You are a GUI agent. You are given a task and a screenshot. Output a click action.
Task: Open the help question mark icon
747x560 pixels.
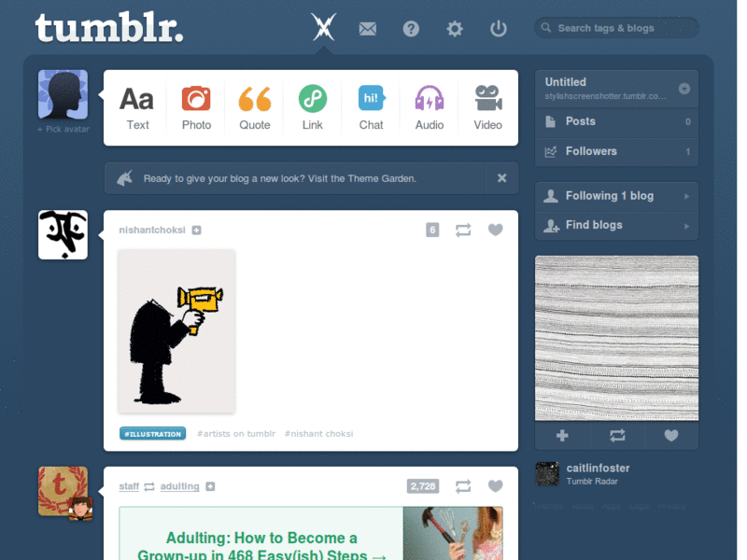(x=411, y=29)
